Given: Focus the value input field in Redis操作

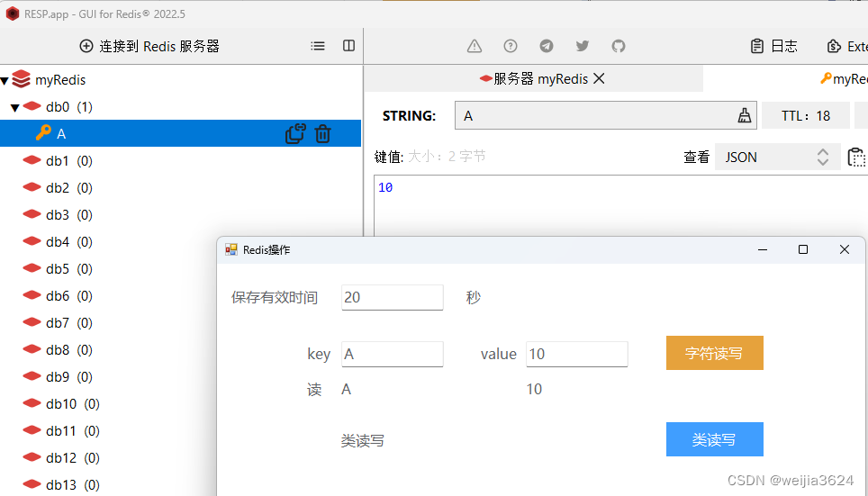Looking at the screenshot, I should point(577,354).
